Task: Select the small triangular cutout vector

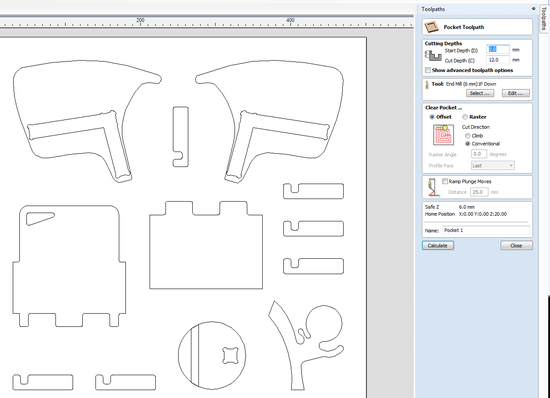Action: tap(40, 218)
